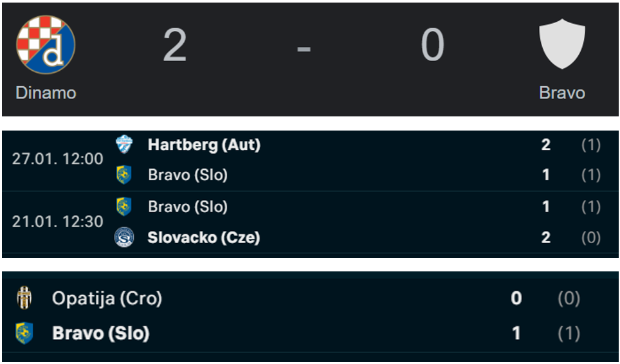
Task: Open Opatija (Cro) team page
Action: 107,298
